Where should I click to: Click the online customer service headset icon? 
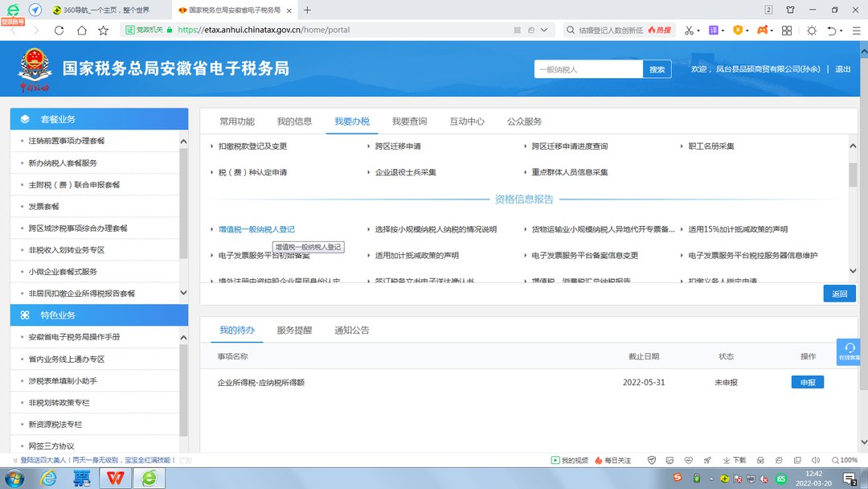[850, 347]
